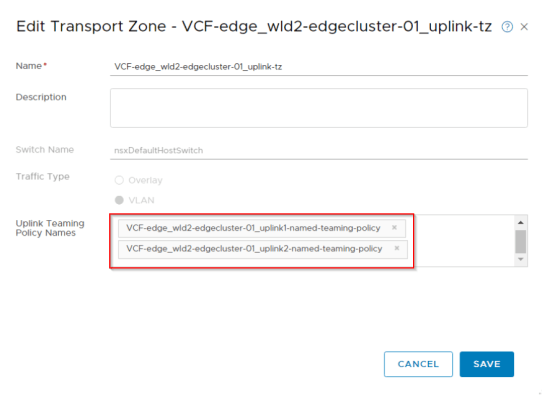Click empty area of Uplink Teaming Policy box

point(463,240)
